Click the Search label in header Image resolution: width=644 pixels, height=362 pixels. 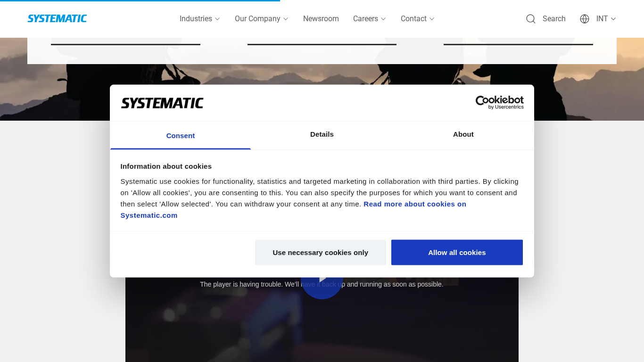click(554, 19)
